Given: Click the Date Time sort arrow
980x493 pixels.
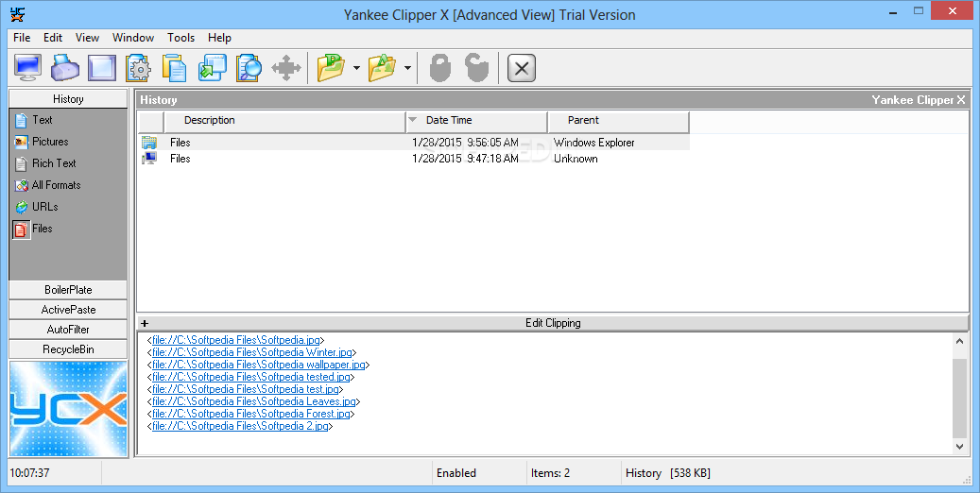Looking at the screenshot, I should click(412, 120).
